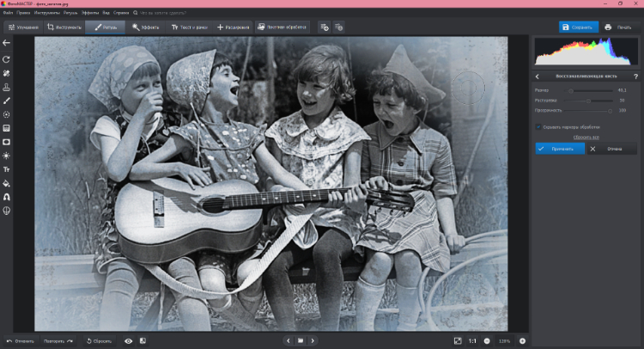Click the Сбросить все link
This screenshot has width=644, height=349.
click(x=586, y=137)
